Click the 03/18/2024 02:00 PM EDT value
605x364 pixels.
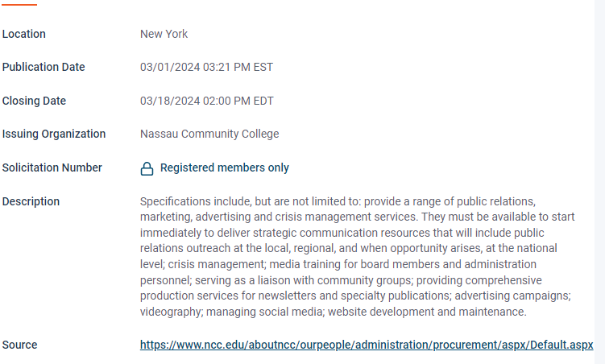207,101
